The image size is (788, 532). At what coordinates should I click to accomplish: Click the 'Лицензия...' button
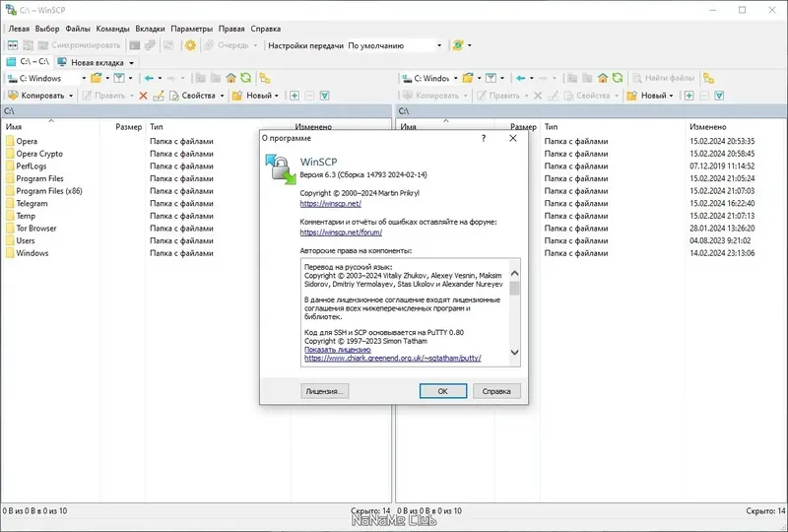(324, 391)
